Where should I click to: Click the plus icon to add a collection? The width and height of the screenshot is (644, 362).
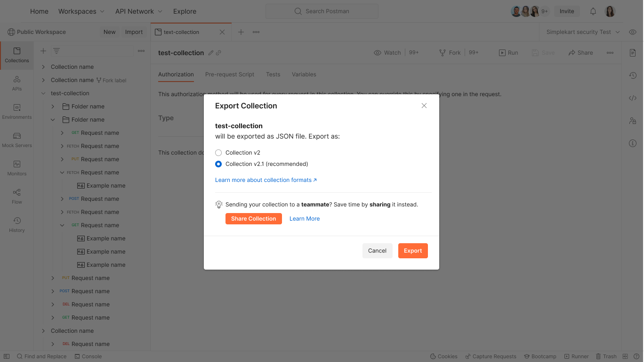(x=43, y=51)
